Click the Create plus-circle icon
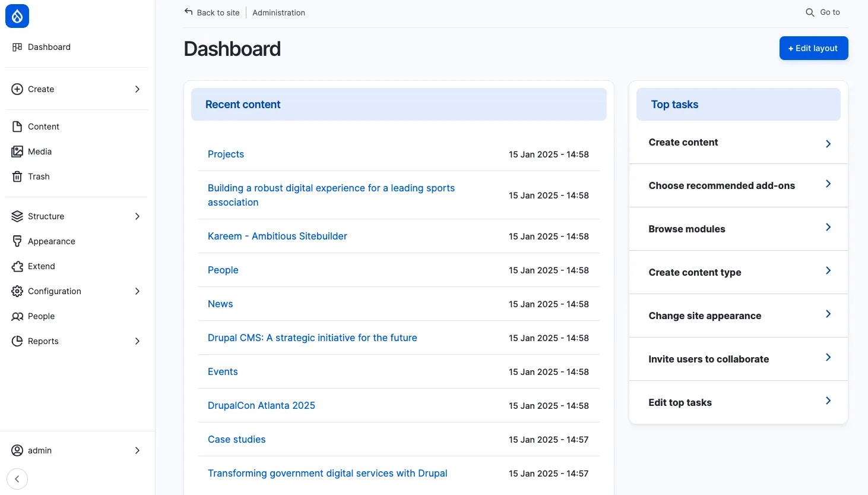This screenshot has height=495, width=868. click(x=17, y=89)
